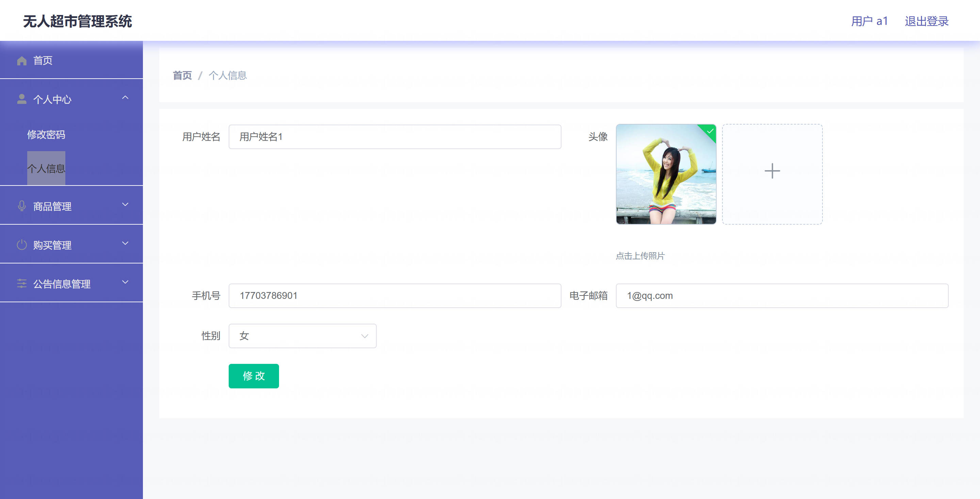Open 首页 in the sidebar menu
Image resolution: width=980 pixels, height=499 pixels.
[71, 61]
